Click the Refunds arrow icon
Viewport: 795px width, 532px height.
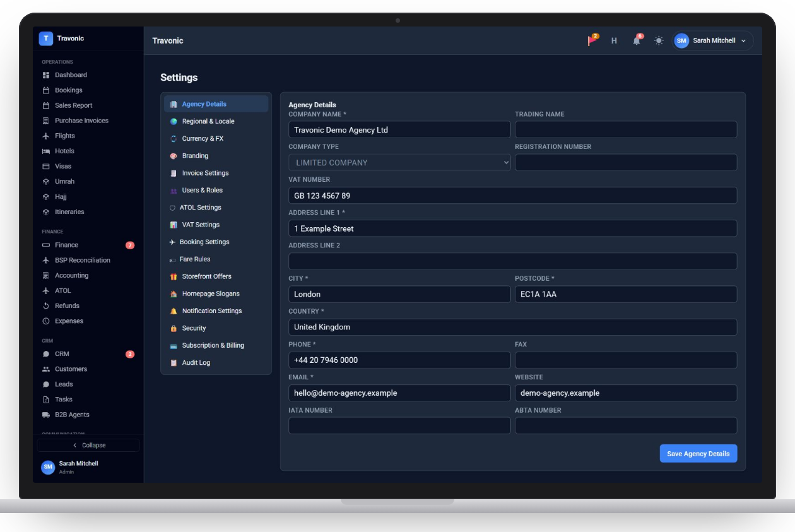[46, 305]
